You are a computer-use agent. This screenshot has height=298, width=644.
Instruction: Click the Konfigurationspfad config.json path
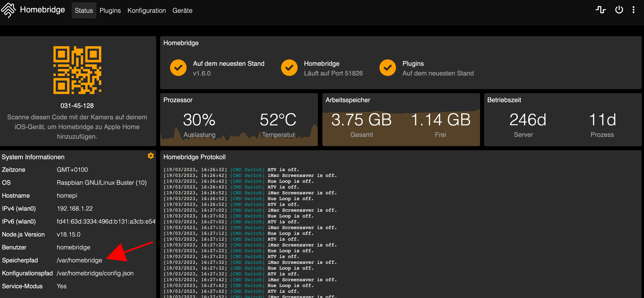tap(95, 274)
